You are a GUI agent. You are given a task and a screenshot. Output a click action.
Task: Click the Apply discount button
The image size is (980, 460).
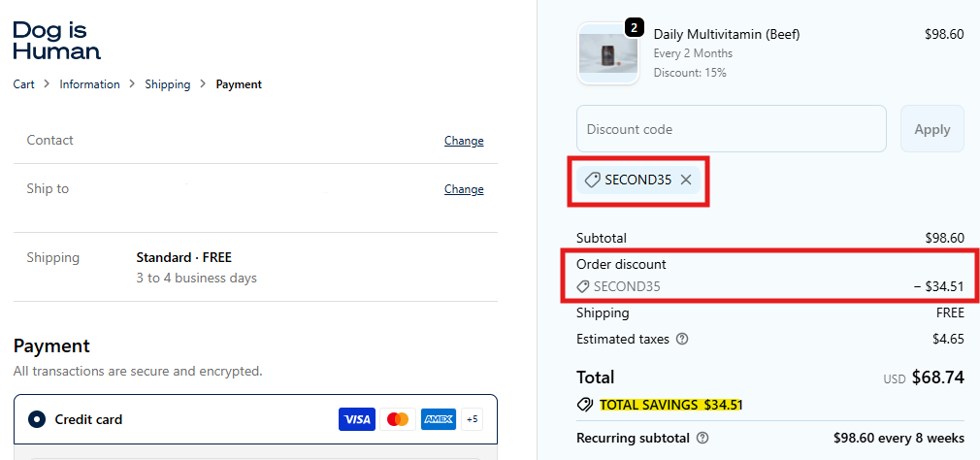(931, 129)
